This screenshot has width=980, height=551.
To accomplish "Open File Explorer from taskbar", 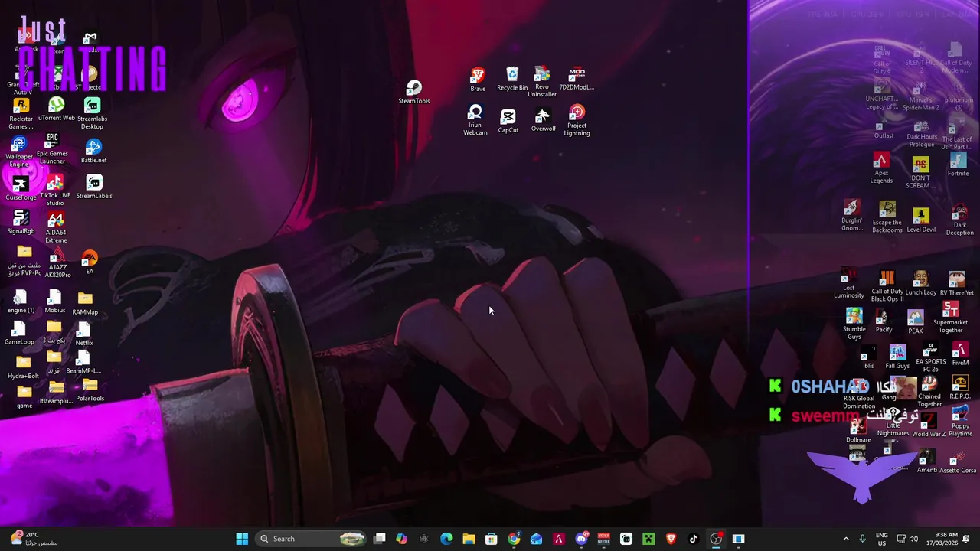I will (x=469, y=539).
